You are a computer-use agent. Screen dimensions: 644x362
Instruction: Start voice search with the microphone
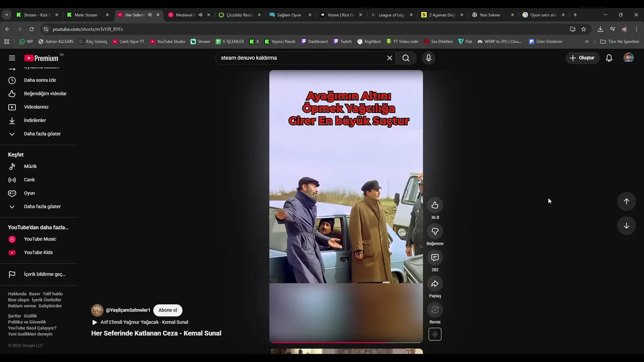tap(429, 58)
